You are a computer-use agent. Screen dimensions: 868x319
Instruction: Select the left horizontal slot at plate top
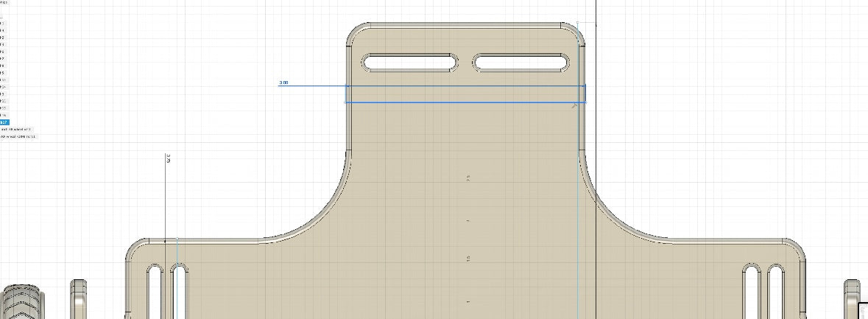409,63
